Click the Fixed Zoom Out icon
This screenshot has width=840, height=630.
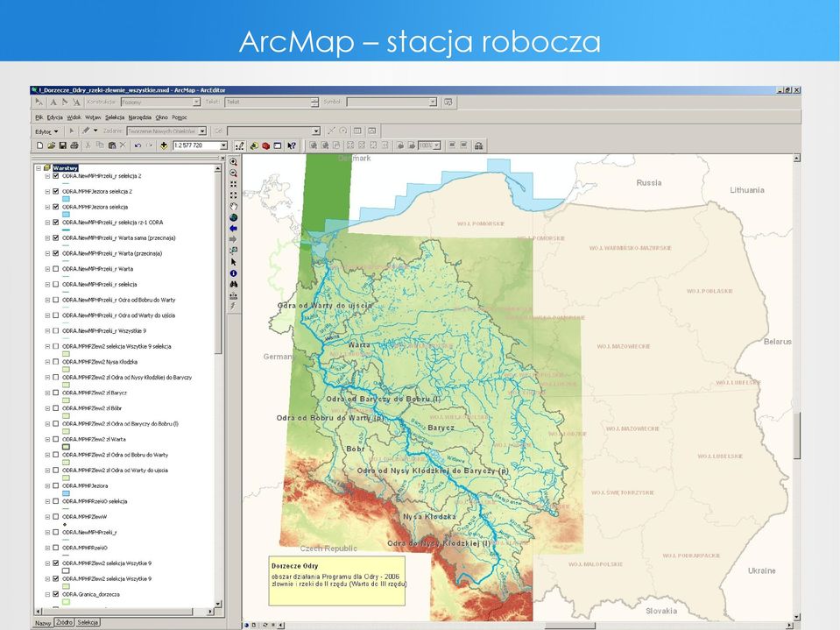234,195
